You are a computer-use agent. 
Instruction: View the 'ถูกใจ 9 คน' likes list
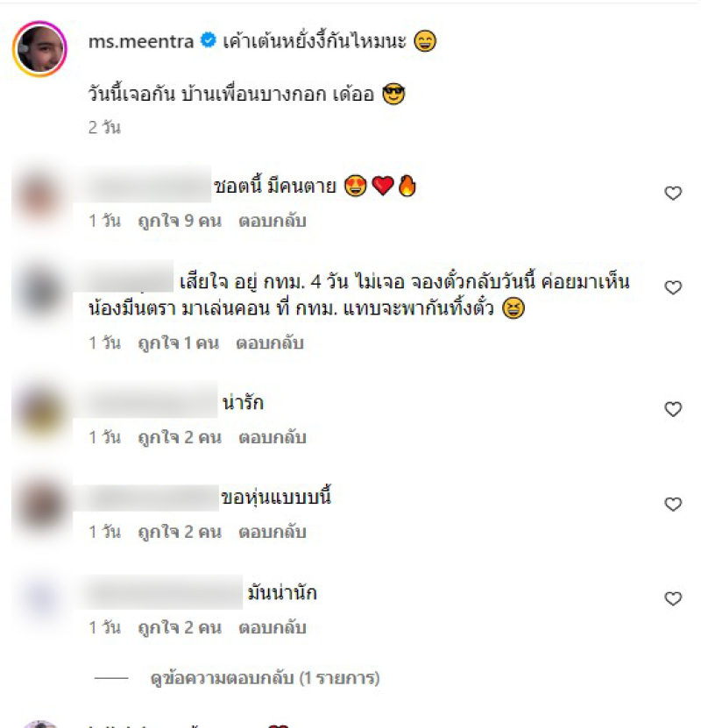tap(180, 221)
